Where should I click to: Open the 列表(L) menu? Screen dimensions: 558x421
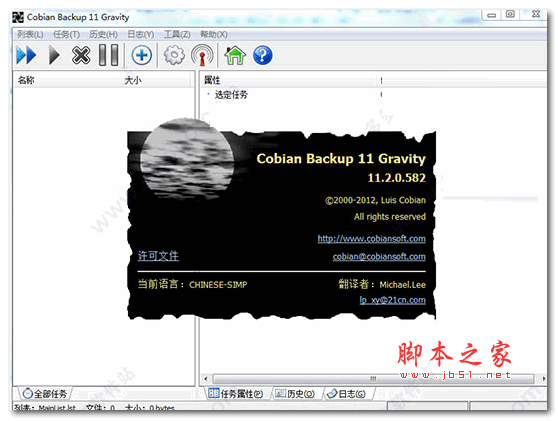(30, 35)
